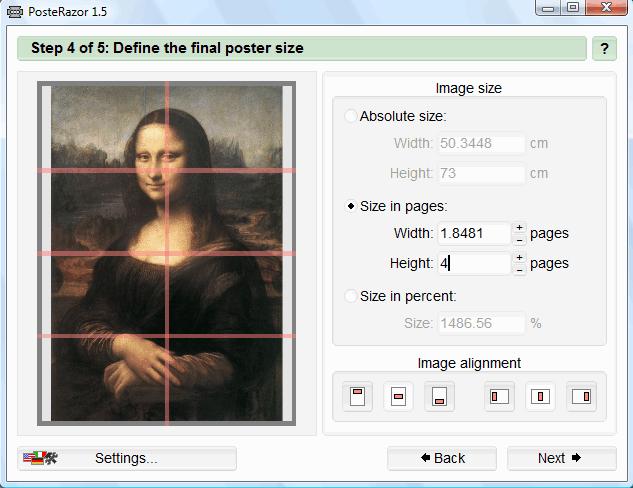Align image to vertical center
The height and width of the screenshot is (488, 633).
click(398, 396)
